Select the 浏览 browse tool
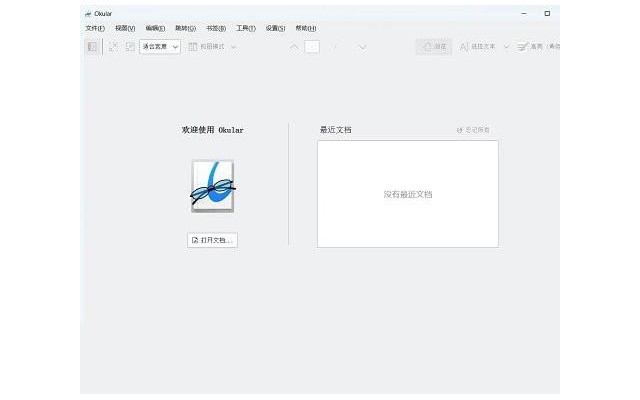Viewport: 640px width, 400px height. coord(434,47)
